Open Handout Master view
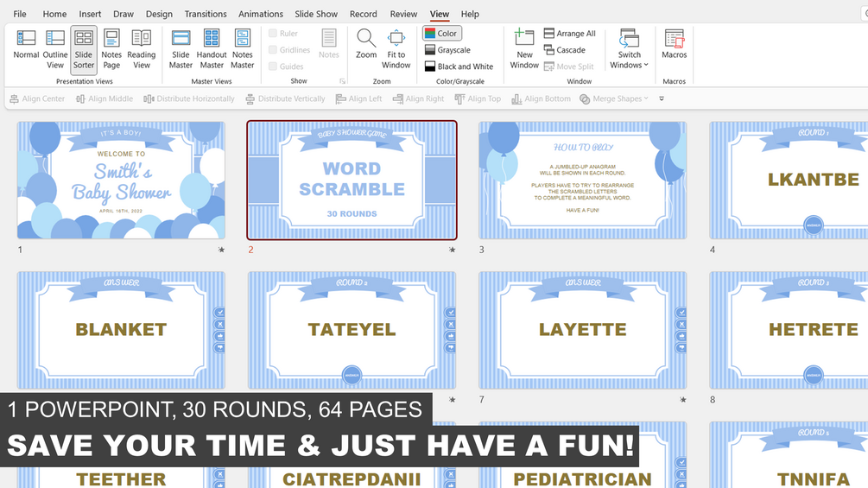This screenshot has height=488, width=868. [212, 48]
